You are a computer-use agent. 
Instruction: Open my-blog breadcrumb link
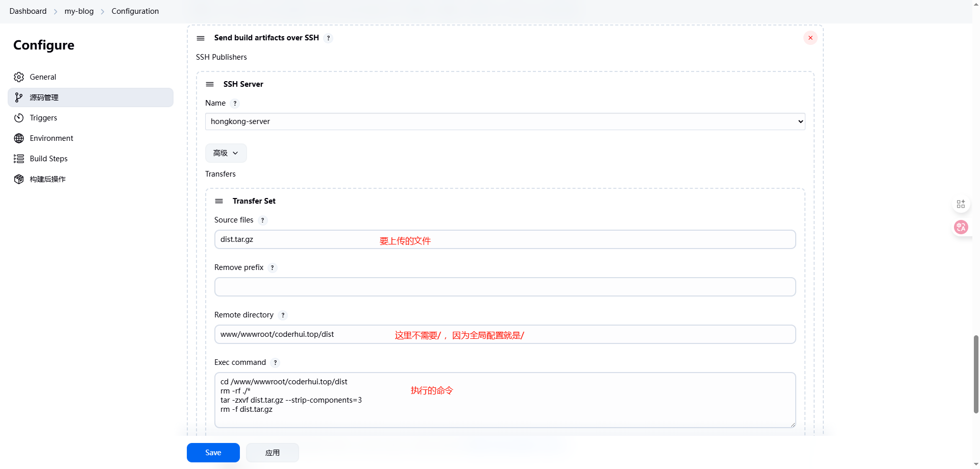(79, 11)
